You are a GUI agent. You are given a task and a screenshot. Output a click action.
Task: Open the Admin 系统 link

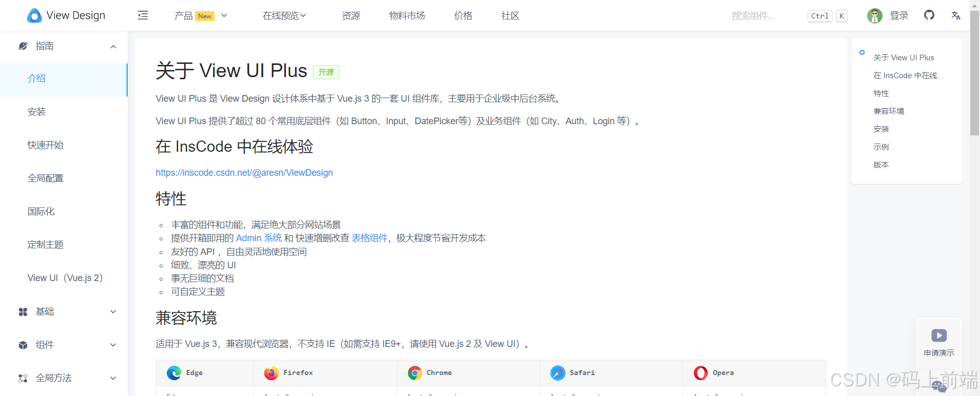coord(259,238)
